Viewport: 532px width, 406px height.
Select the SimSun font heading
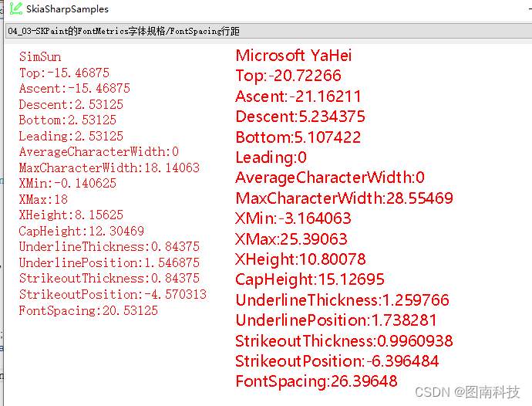click(40, 57)
